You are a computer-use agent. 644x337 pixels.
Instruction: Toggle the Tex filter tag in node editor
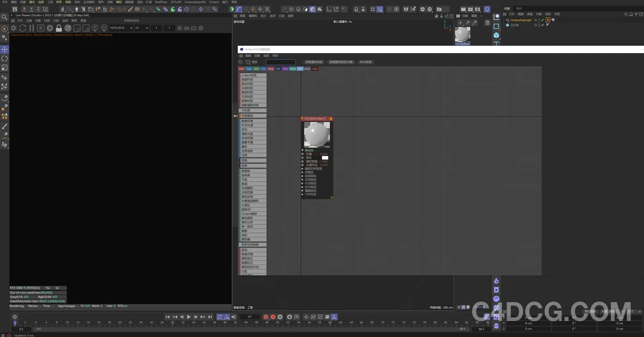click(x=249, y=69)
